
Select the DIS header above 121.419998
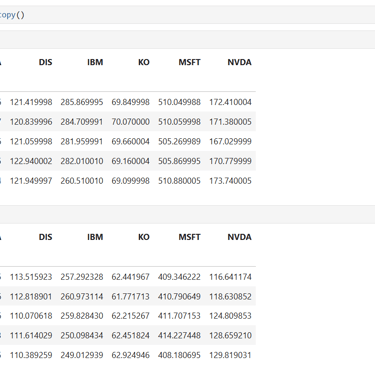(45, 62)
